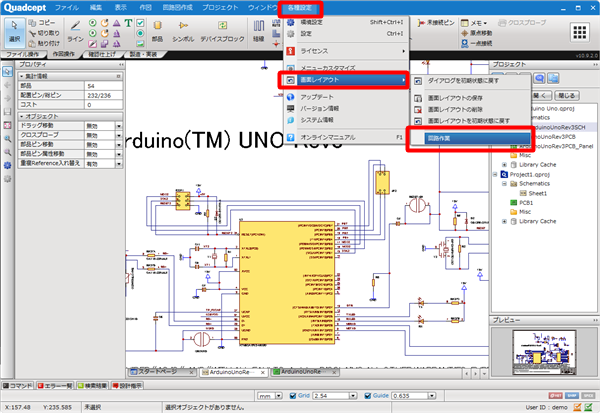600x413 pixels.
Task: Click the blue gear icon in left sidebar
Action: pos(7,165)
